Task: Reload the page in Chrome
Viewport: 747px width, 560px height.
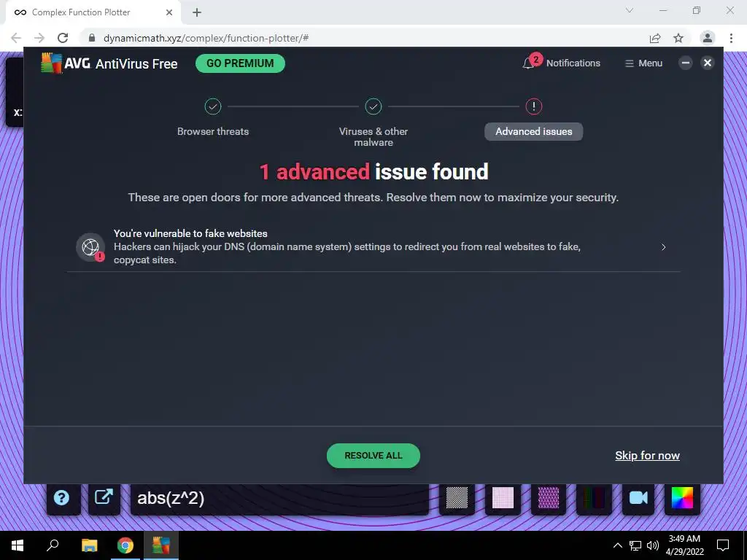Action: pyautogui.click(x=63, y=38)
